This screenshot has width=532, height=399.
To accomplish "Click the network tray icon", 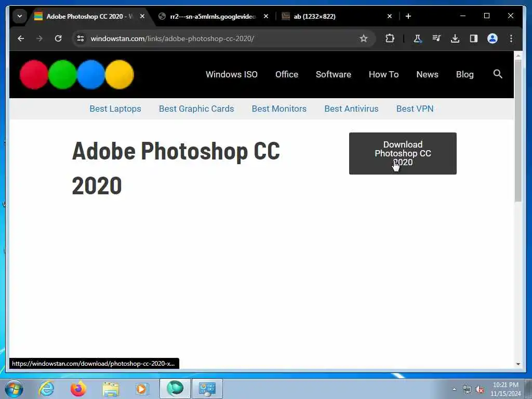I will 467,390.
